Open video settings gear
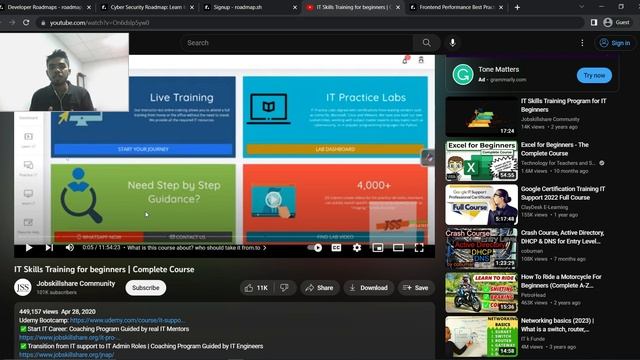Screen dimensions: 640x360 point(357,248)
